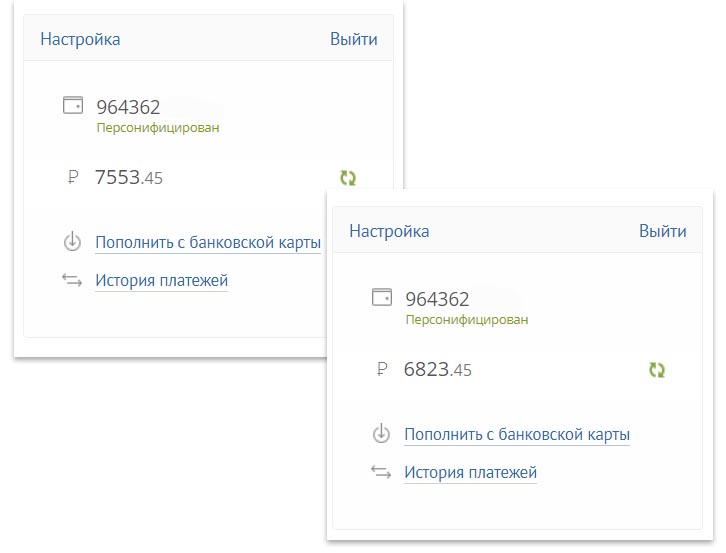The width and height of the screenshot is (726, 553).
Task: Click top-up icon in lower panel
Action: (x=381, y=434)
